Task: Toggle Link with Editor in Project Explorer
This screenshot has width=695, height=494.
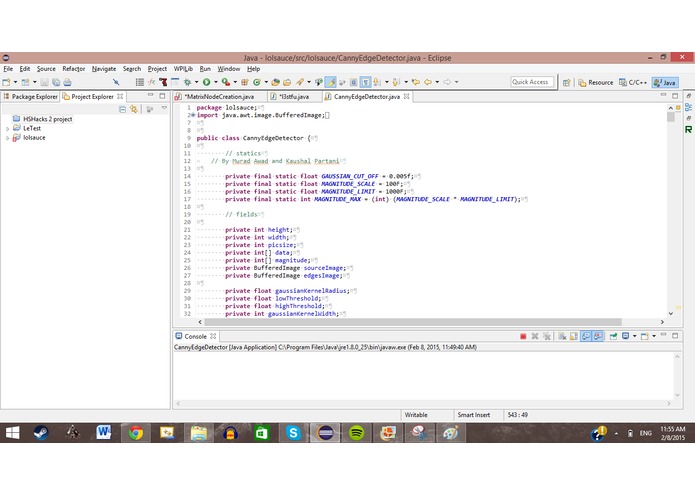Action: pos(135,108)
